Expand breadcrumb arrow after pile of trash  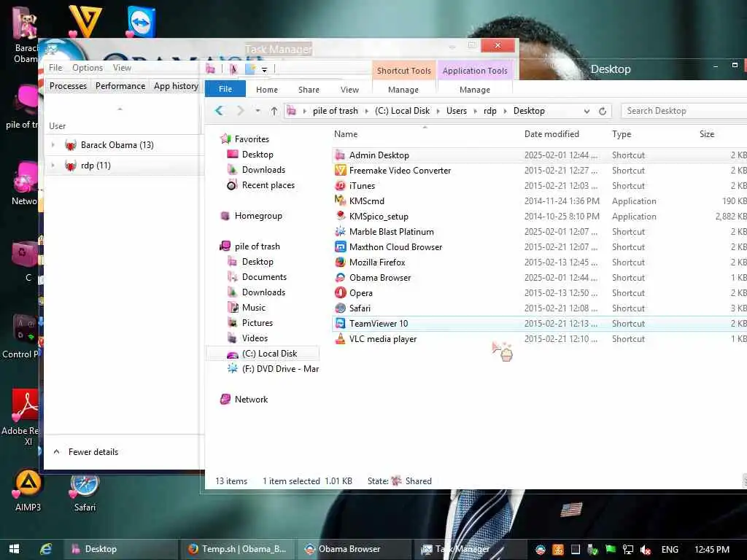(366, 111)
